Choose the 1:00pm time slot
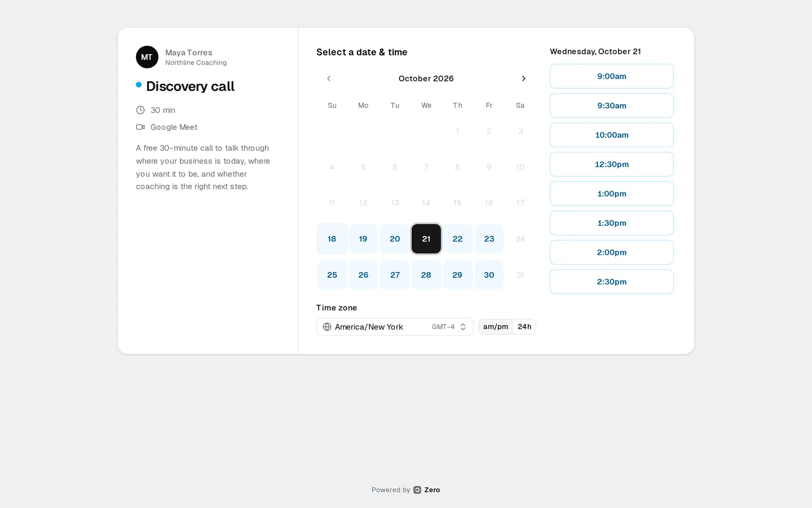This screenshot has width=812, height=508. [x=612, y=194]
